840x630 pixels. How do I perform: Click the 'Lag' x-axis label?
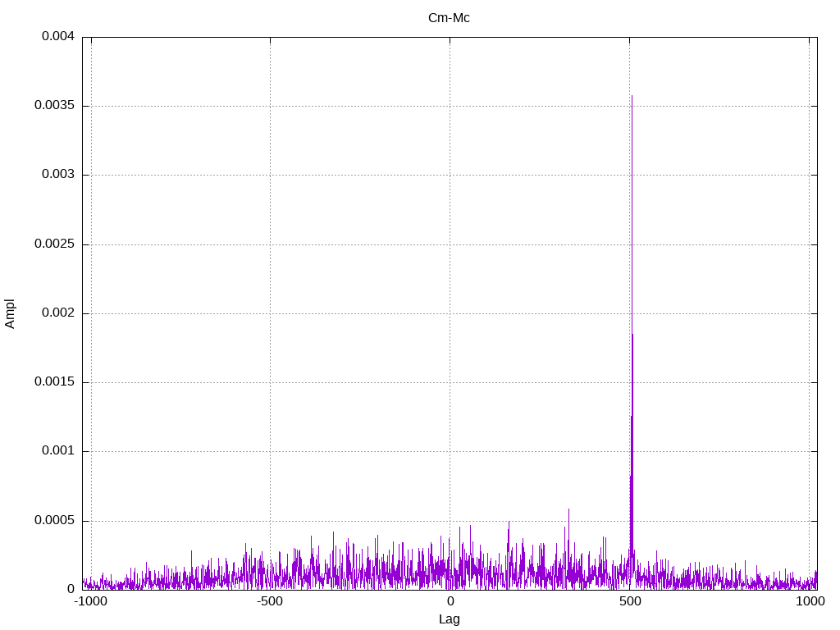tap(449, 619)
